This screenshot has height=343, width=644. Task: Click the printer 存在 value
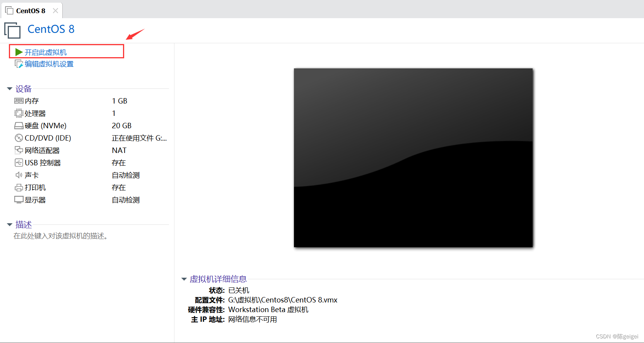(119, 187)
